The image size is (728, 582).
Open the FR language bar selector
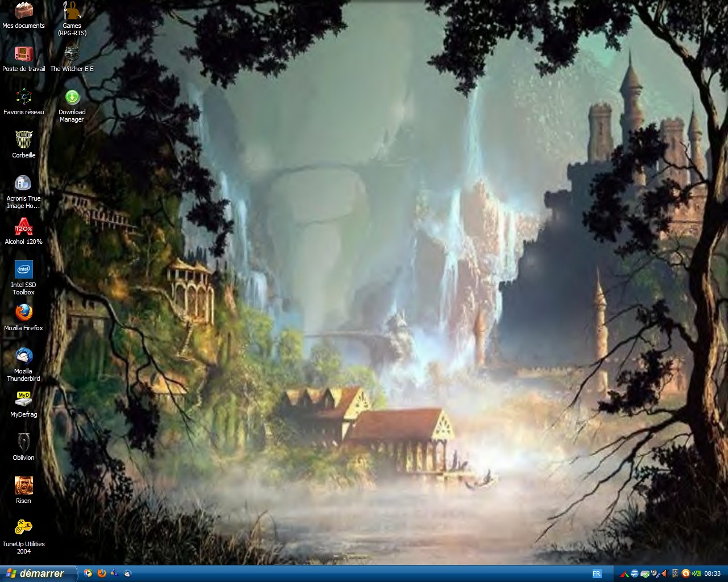pos(597,573)
